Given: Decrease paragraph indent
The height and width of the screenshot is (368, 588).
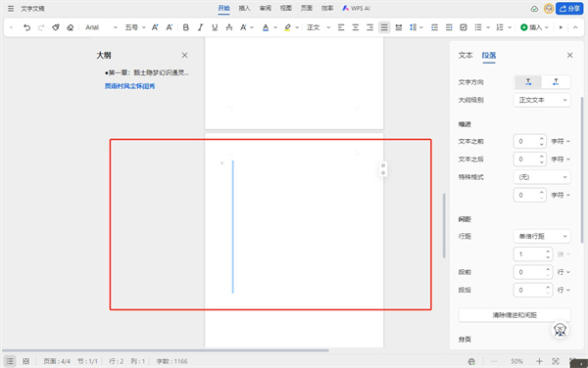Looking at the screenshot, I should click(434, 27).
